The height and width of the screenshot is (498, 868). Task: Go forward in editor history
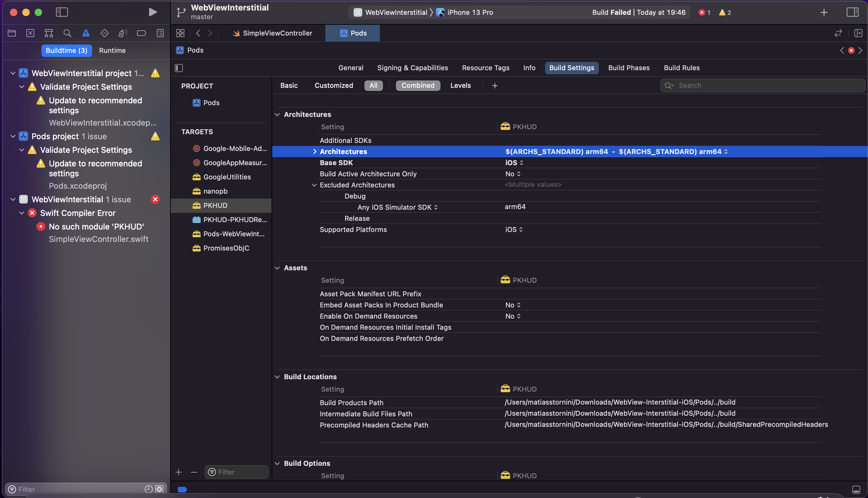point(210,33)
